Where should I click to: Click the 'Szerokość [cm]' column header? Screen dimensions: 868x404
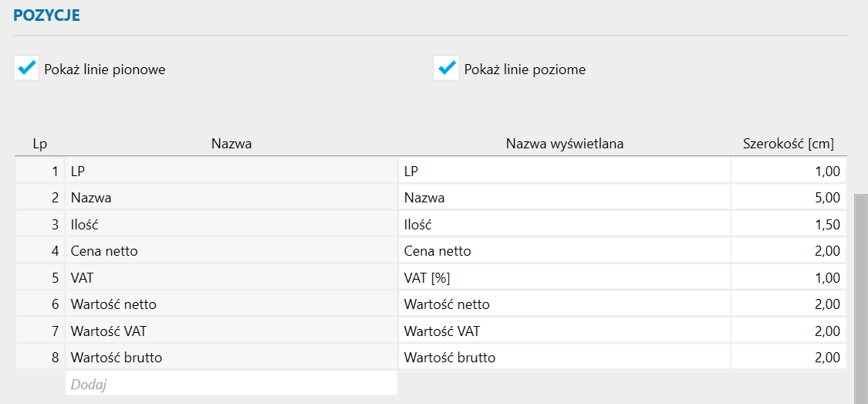[788, 144]
